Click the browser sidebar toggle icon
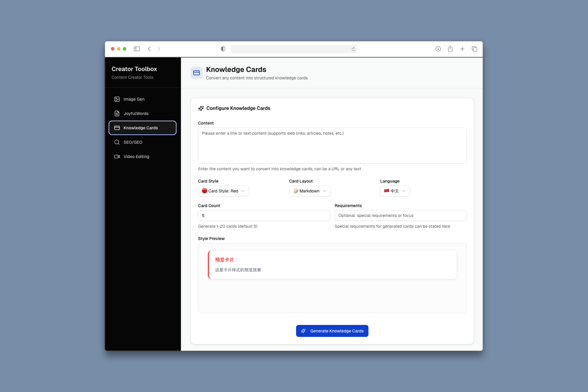The width and height of the screenshot is (588, 392). pos(137,49)
